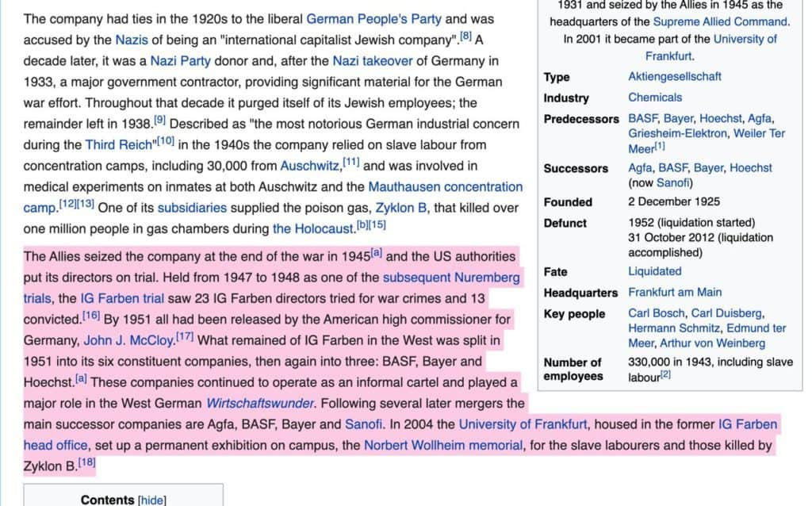Screen dimensions: 812x506
Task: Click Chemicals in the Industry row
Action: [655, 98]
